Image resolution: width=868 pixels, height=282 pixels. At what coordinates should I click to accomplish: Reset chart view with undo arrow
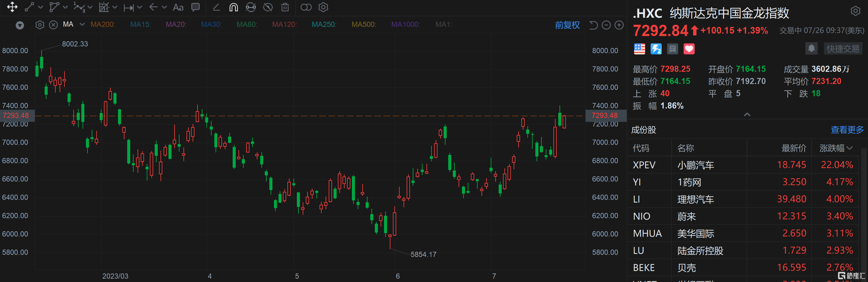(593, 25)
